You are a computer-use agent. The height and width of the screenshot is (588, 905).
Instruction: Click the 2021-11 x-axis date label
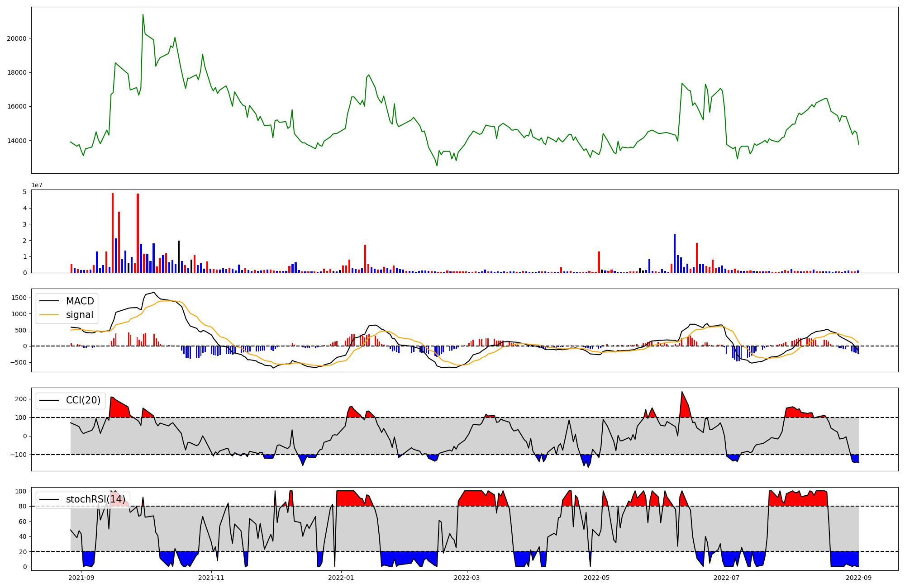point(211,578)
